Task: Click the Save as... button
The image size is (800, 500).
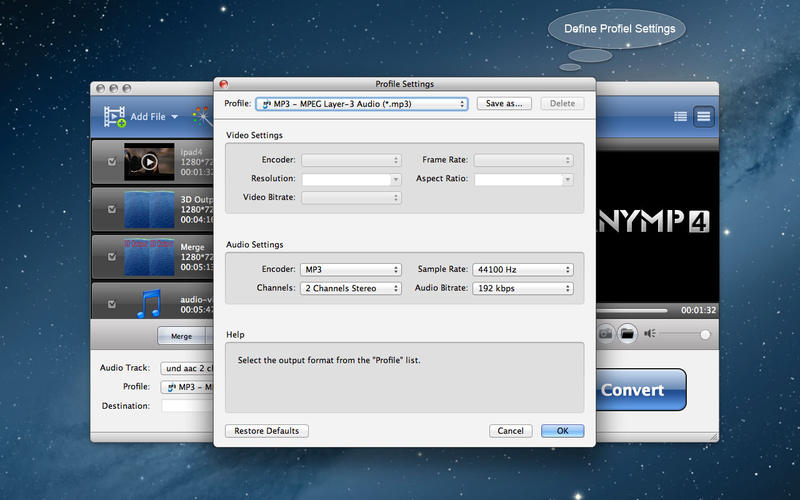Action: [504, 103]
